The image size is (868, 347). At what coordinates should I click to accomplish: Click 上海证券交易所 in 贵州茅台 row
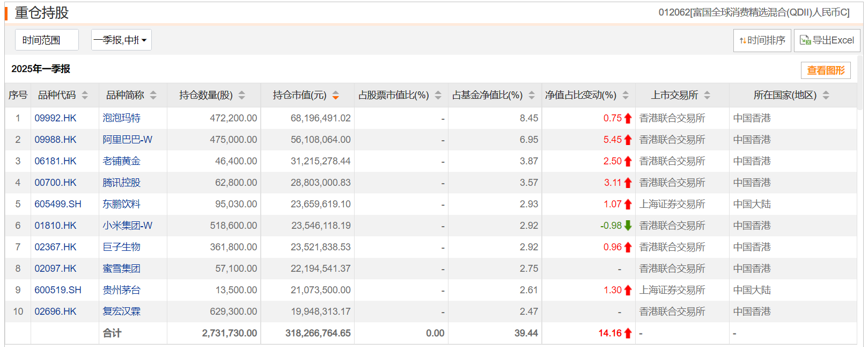click(x=672, y=290)
